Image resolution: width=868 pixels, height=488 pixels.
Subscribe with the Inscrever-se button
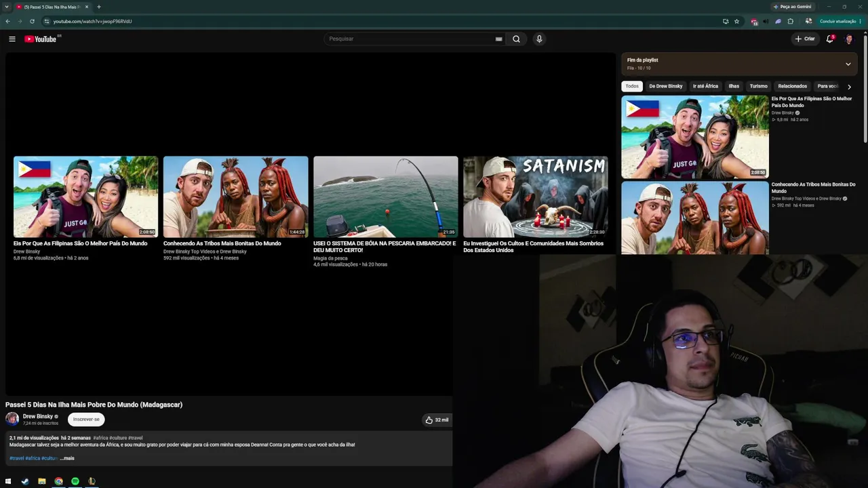point(86,420)
